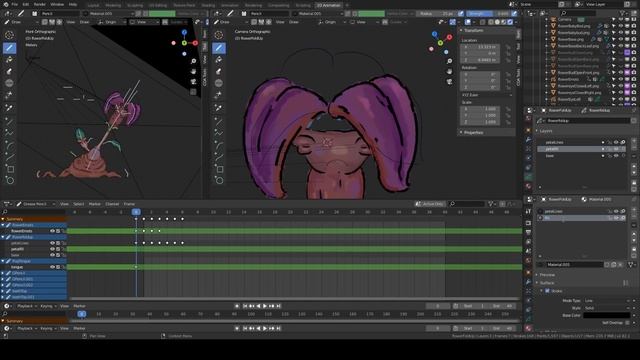Open the Help menu
The height and width of the screenshot is (360, 640).
point(73,4)
